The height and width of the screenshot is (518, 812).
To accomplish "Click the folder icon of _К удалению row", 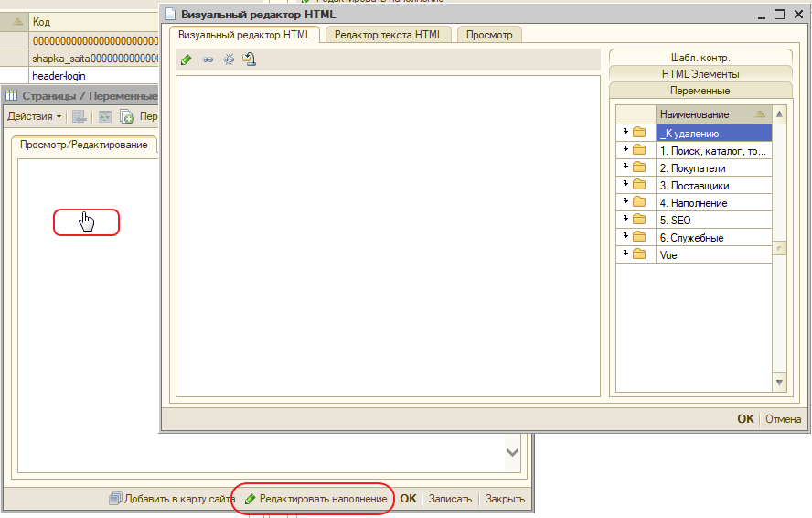I will click(x=639, y=133).
